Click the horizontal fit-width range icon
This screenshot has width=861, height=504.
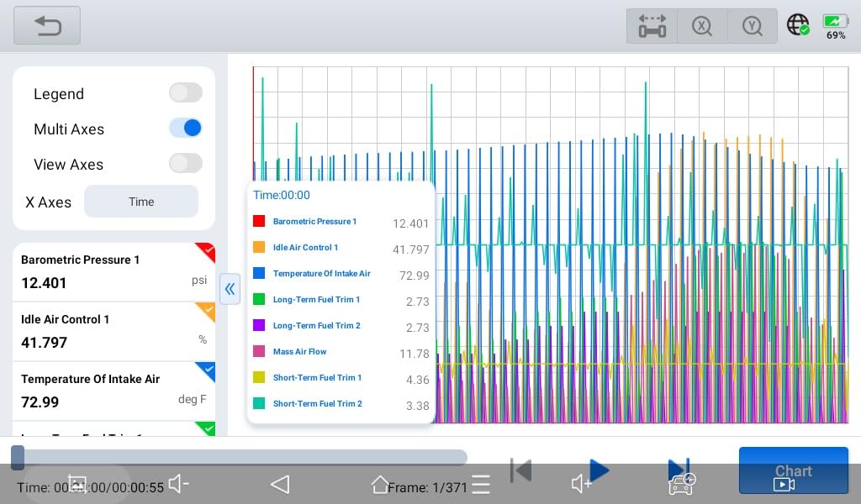[x=652, y=26]
